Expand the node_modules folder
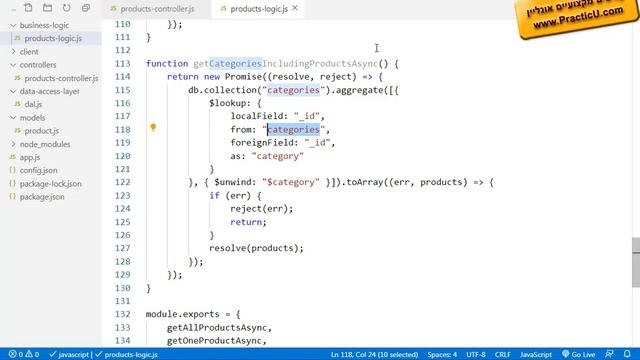Screen dimensions: 640x360 pos(45,144)
